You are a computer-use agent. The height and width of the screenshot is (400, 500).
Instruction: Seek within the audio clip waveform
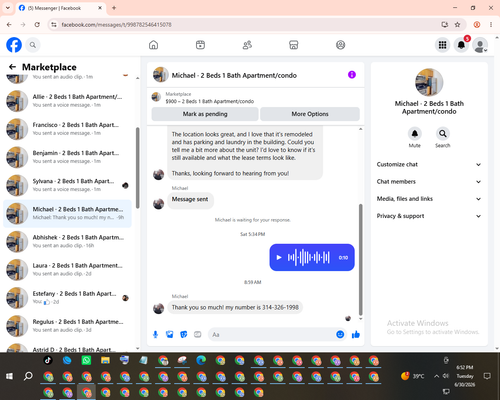tap(309, 257)
